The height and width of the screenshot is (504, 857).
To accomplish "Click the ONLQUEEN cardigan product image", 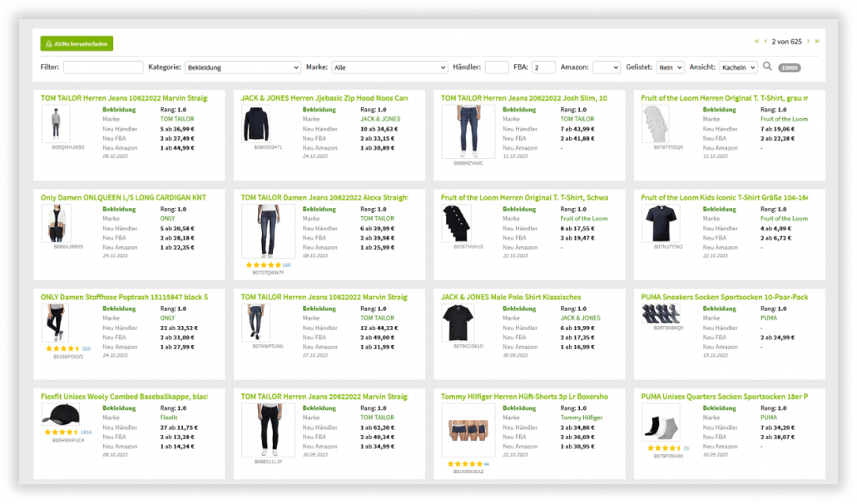I will pos(56,224).
